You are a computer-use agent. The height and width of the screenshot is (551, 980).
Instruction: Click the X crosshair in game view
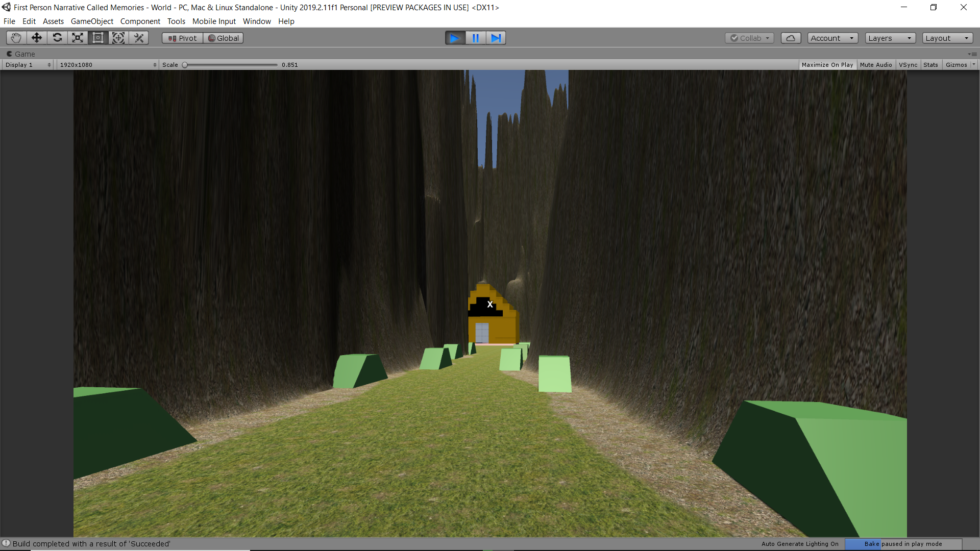pos(490,305)
